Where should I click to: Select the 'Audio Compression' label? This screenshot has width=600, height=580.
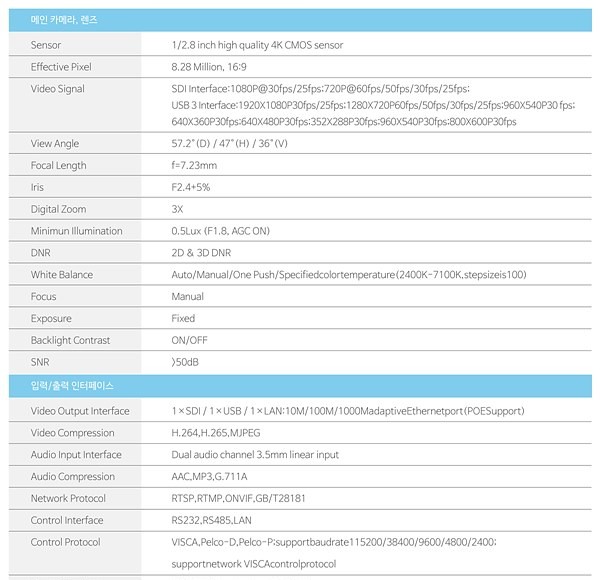pos(73,476)
